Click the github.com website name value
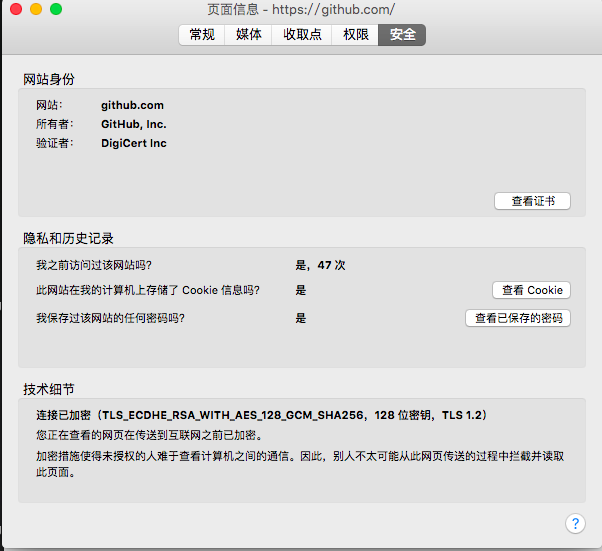 point(132,105)
